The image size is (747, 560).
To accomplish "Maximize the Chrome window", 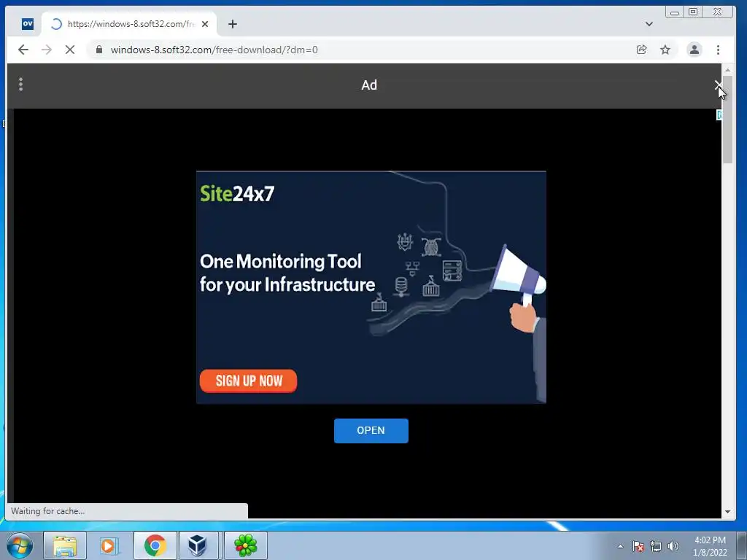I will (x=693, y=12).
